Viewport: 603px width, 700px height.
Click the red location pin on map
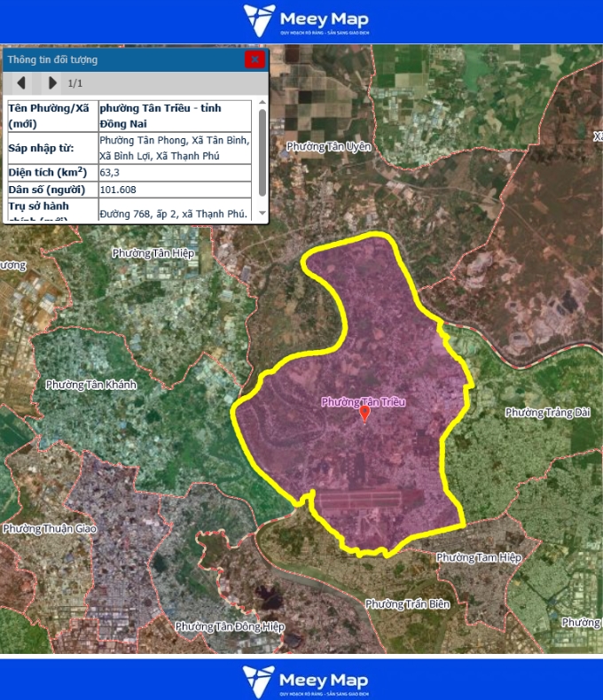(x=364, y=414)
